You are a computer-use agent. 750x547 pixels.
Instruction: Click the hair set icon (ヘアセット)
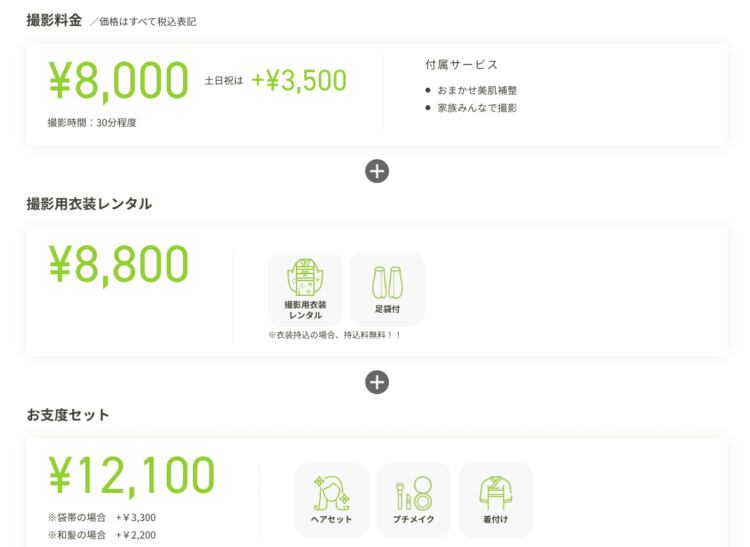[331, 500]
